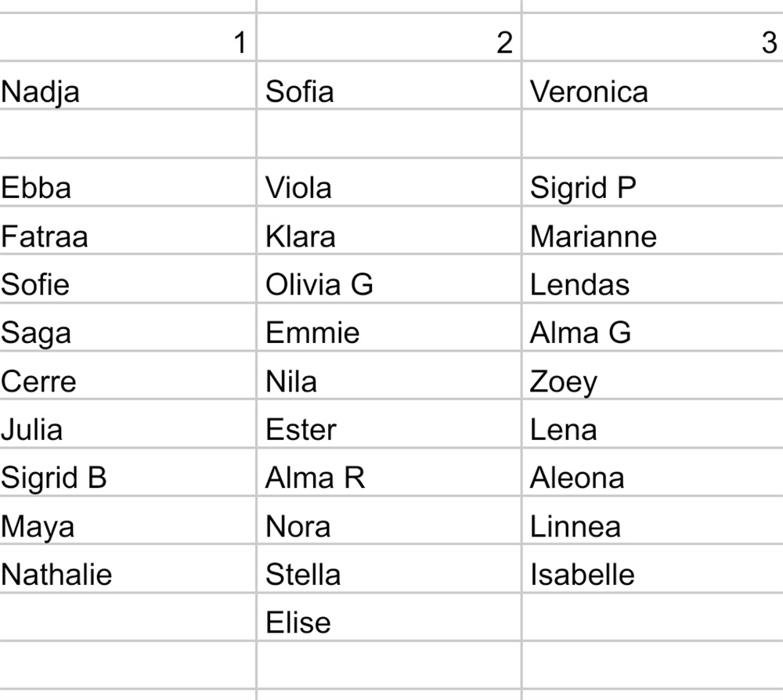Click the Elise cell
The image size is (783, 700).
pos(298,622)
